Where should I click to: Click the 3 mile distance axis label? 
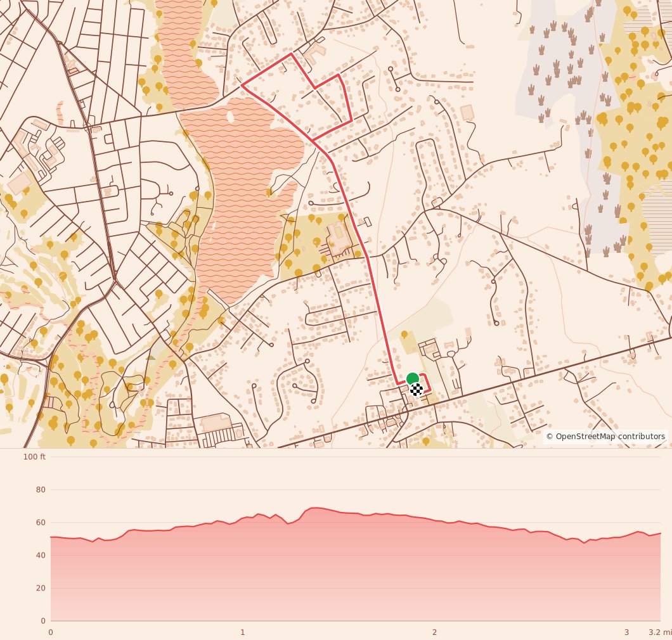[x=626, y=632]
